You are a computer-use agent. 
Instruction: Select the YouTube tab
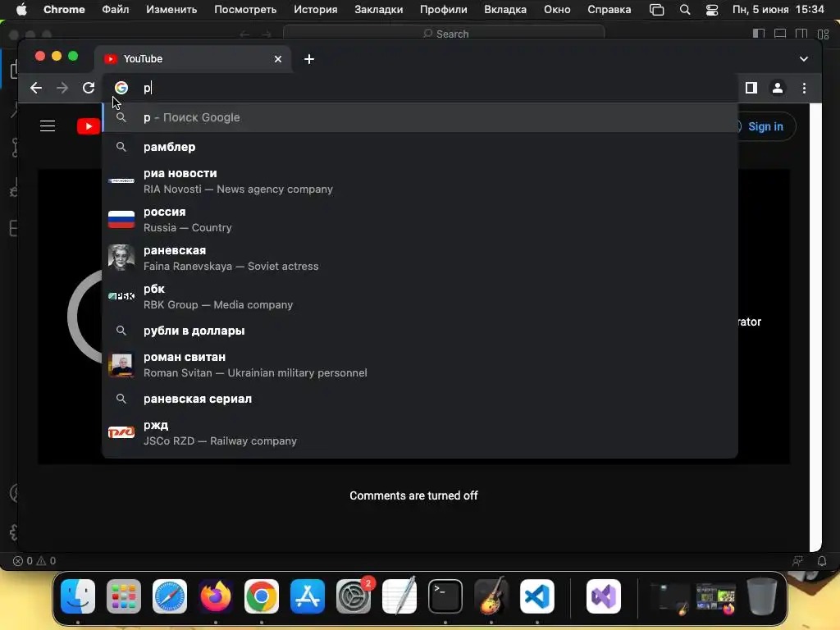pos(193,59)
